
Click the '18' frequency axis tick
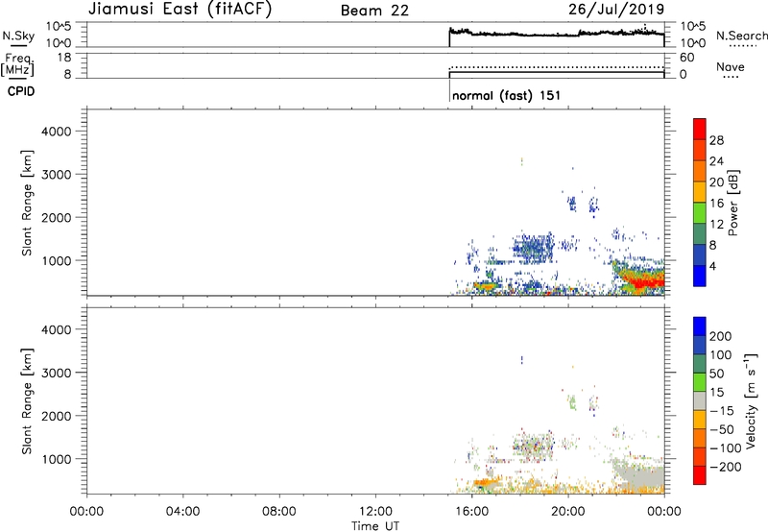pos(64,58)
